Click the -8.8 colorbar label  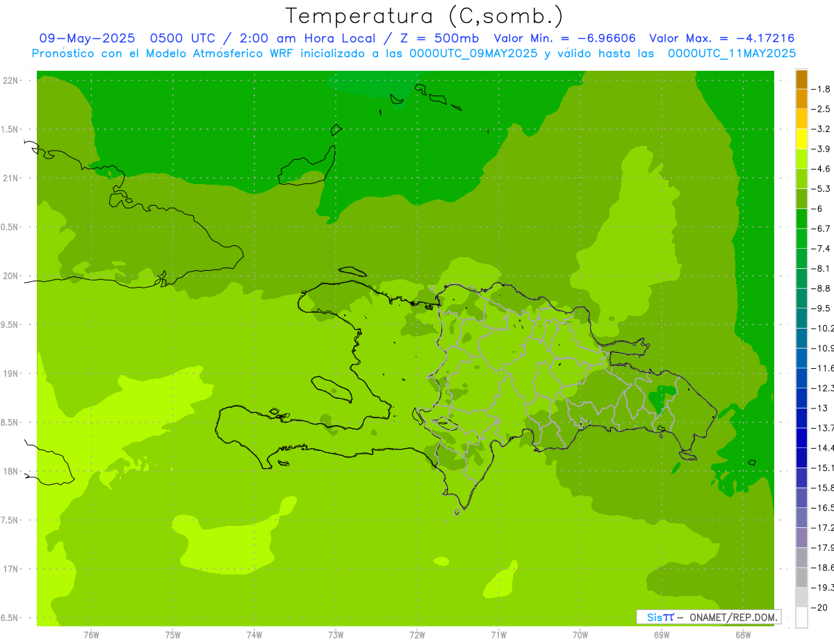point(821,288)
